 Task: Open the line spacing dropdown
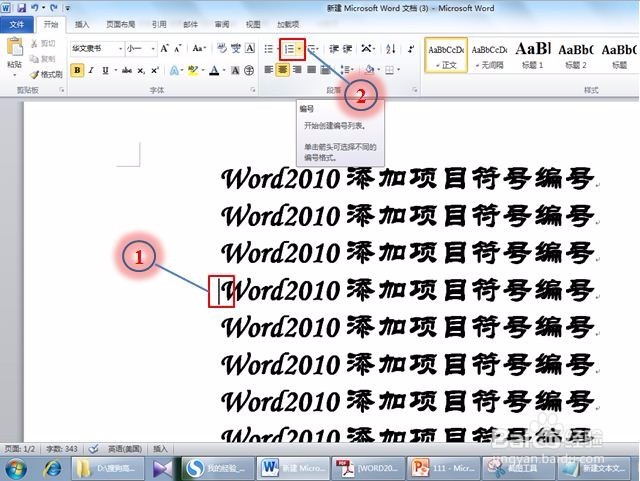(347, 70)
